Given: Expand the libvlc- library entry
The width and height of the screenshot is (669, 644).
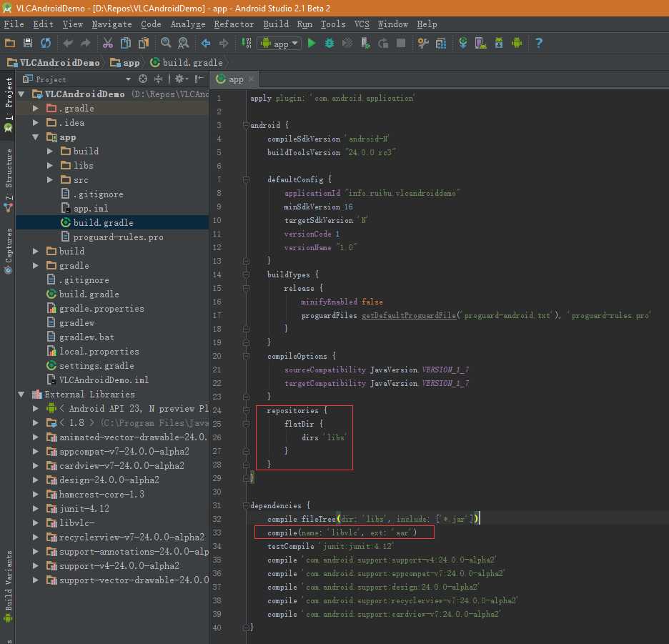Looking at the screenshot, I should (36, 522).
